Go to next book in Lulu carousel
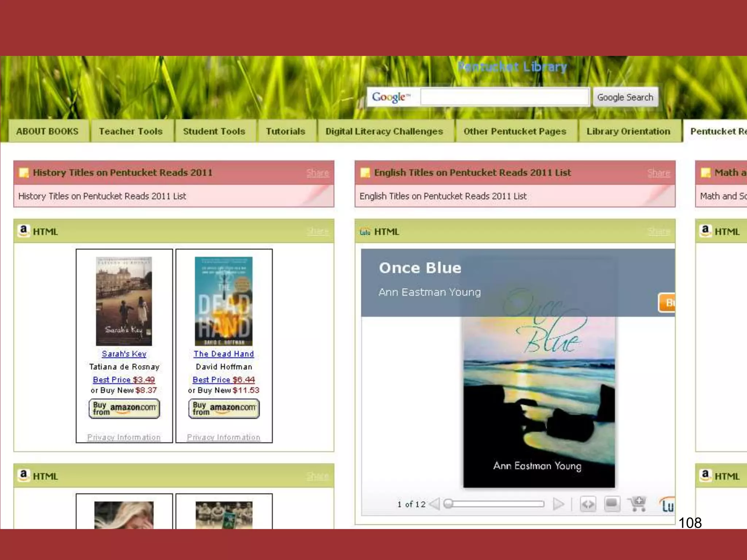 [558, 504]
